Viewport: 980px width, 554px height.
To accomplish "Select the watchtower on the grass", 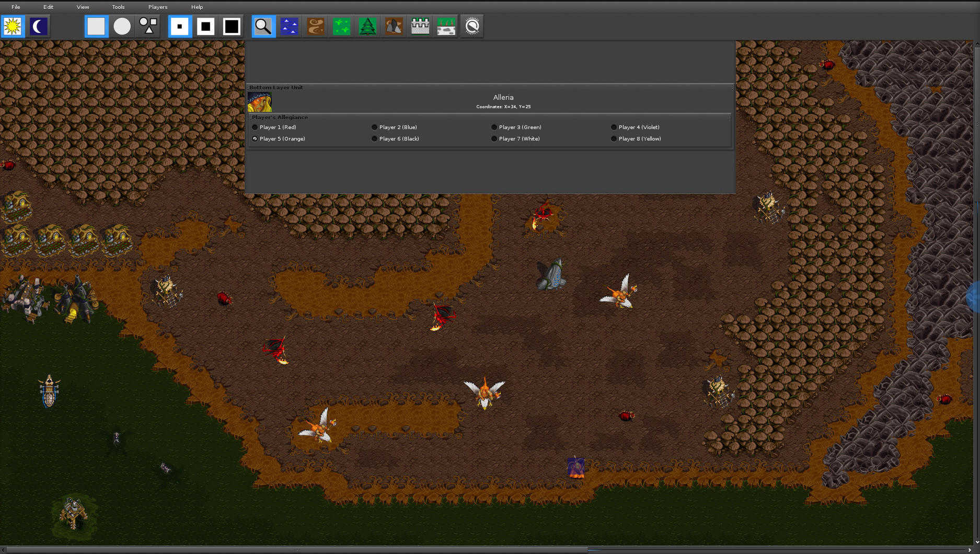I will tap(73, 513).
